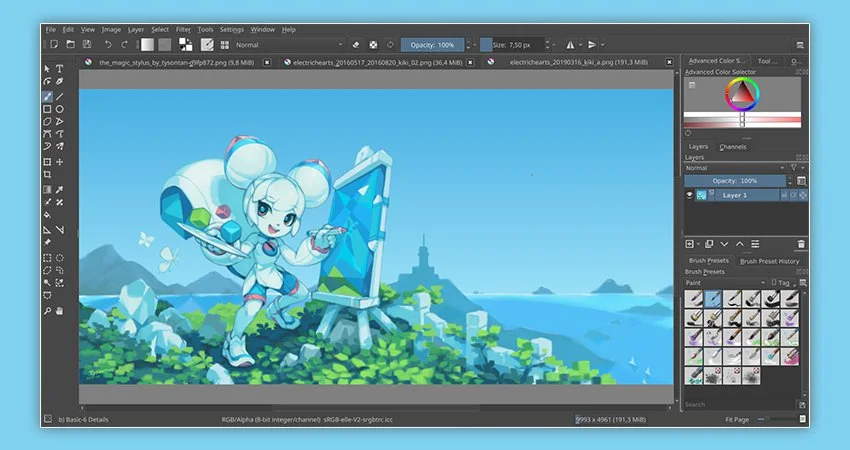Hide Layer 1 using eye icon
The width and height of the screenshot is (850, 450).
(x=690, y=195)
